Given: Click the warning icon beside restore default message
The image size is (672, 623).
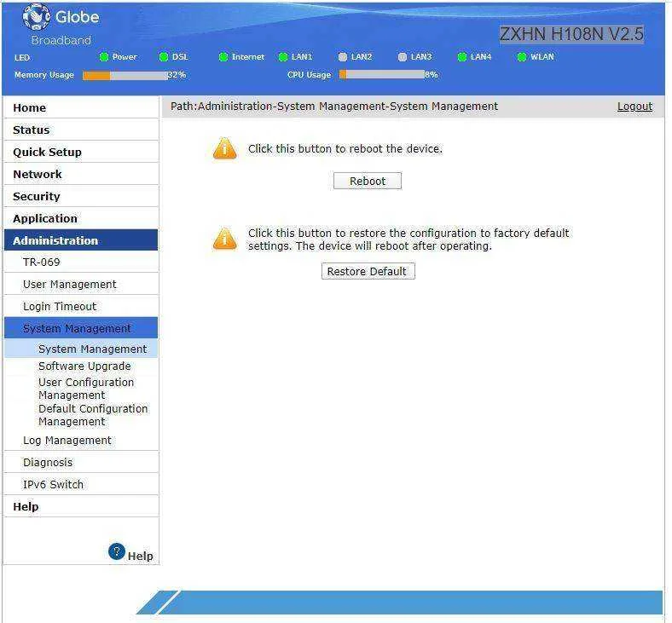Looking at the screenshot, I should click(224, 239).
